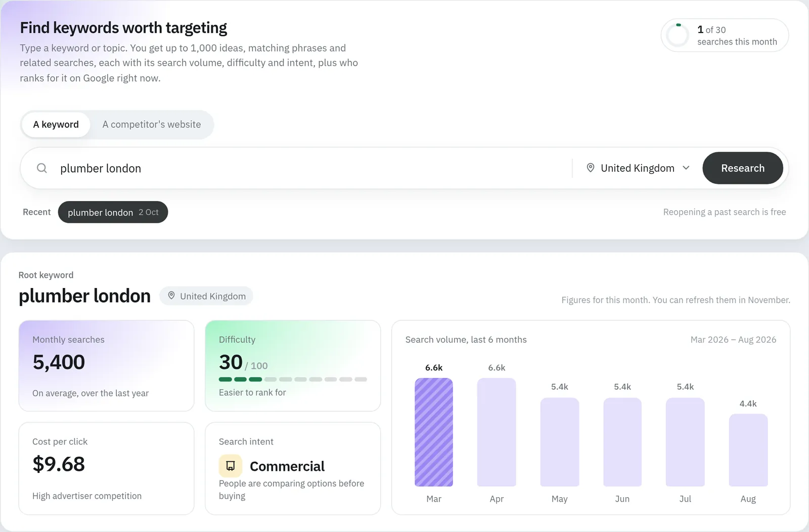809x532 pixels.
Task: Click the Easier to rank for text
Action: click(x=252, y=393)
